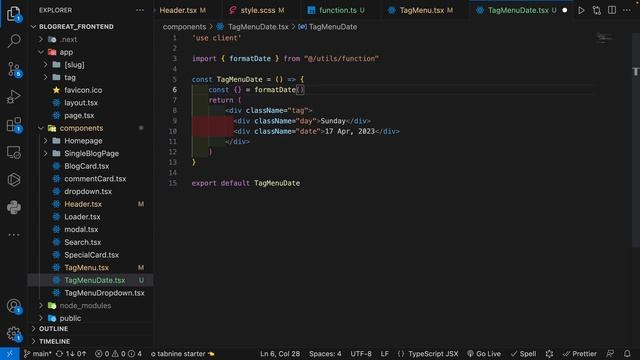
Task: Click the editor minimap preview
Action: tap(604, 38)
